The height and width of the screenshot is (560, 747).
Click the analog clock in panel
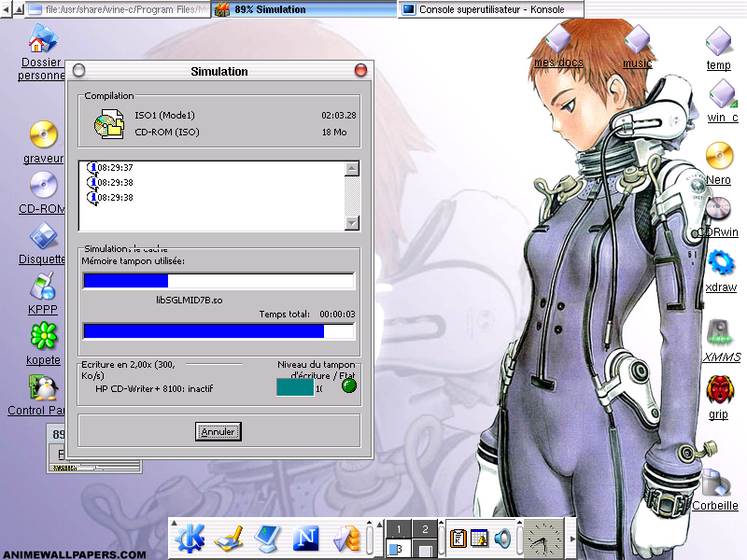[543, 539]
